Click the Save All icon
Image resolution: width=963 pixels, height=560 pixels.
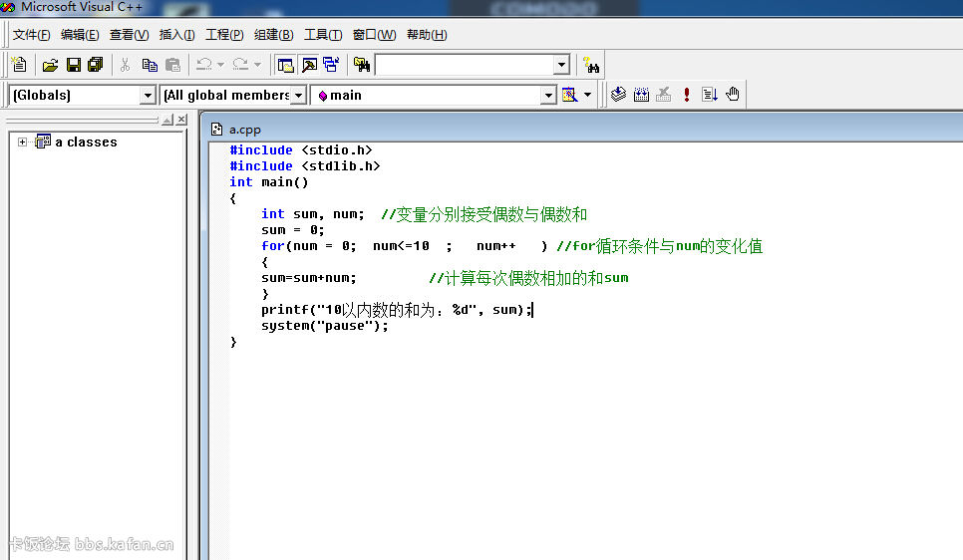(96, 65)
